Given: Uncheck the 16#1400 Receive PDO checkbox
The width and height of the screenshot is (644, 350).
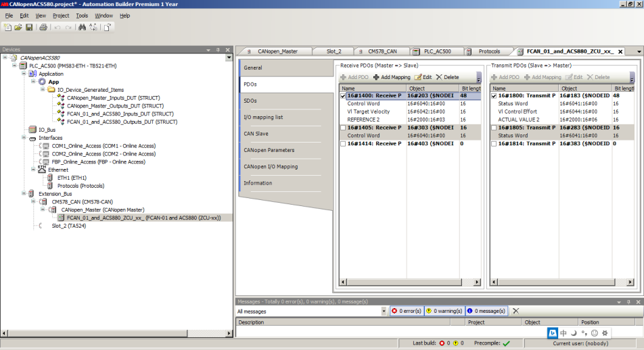Looking at the screenshot, I should [343, 96].
